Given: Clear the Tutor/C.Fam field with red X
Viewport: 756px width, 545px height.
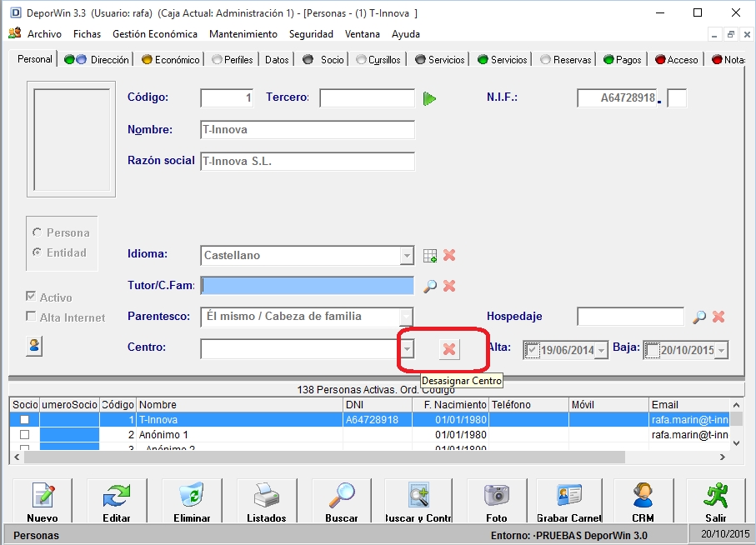Looking at the screenshot, I should click(449, 286).
